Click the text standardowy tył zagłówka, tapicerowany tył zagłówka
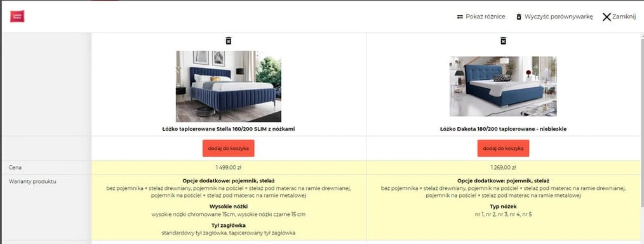 tap(229, 233)
